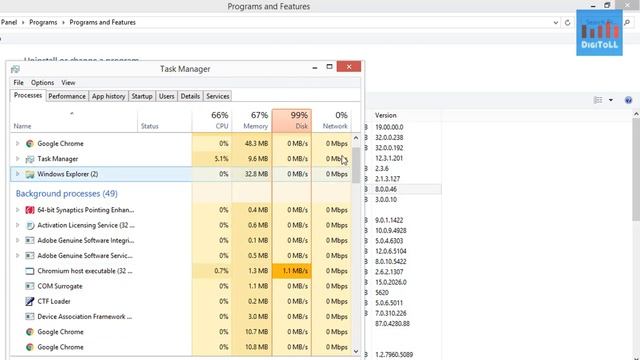
Task: Switch to the App history tab
Action: [108, 96]
